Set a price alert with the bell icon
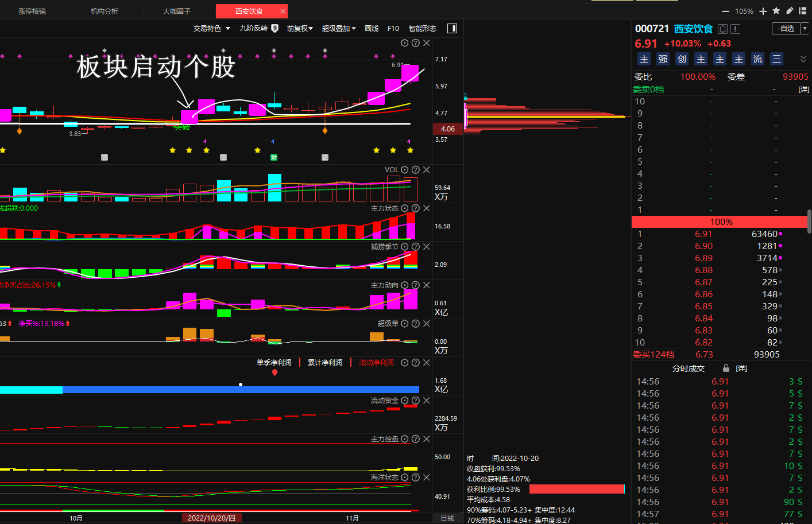 pos(723,29)
